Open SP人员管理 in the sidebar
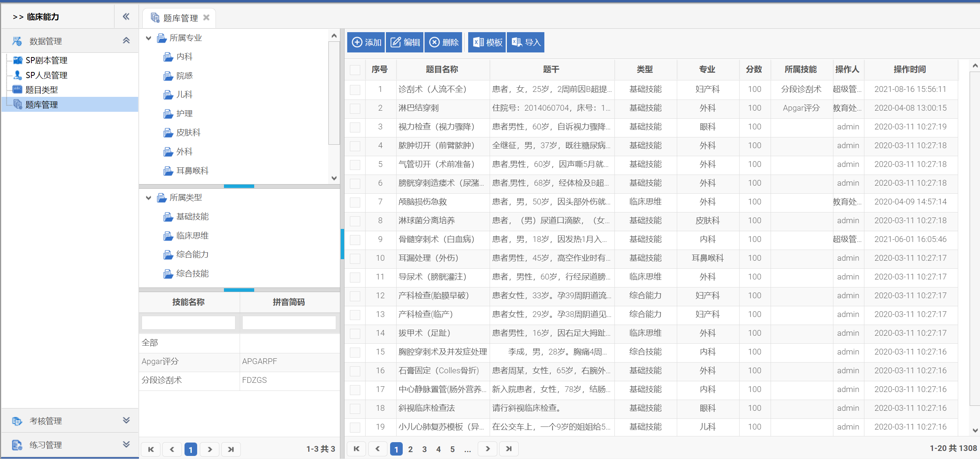Image resolution: width=980 pixels, height=459 pixels. [46, 75]
